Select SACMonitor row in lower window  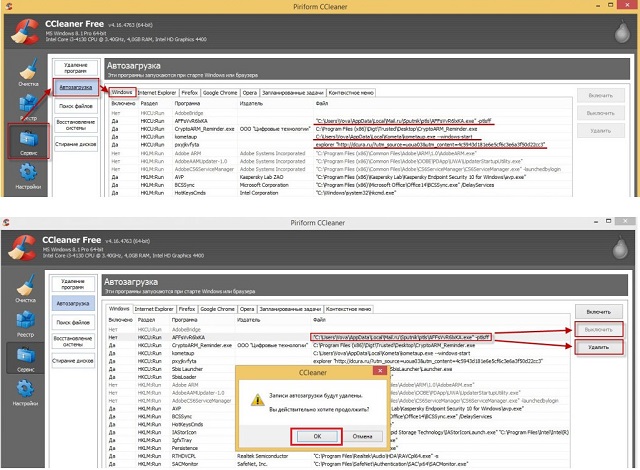point(338,464)
